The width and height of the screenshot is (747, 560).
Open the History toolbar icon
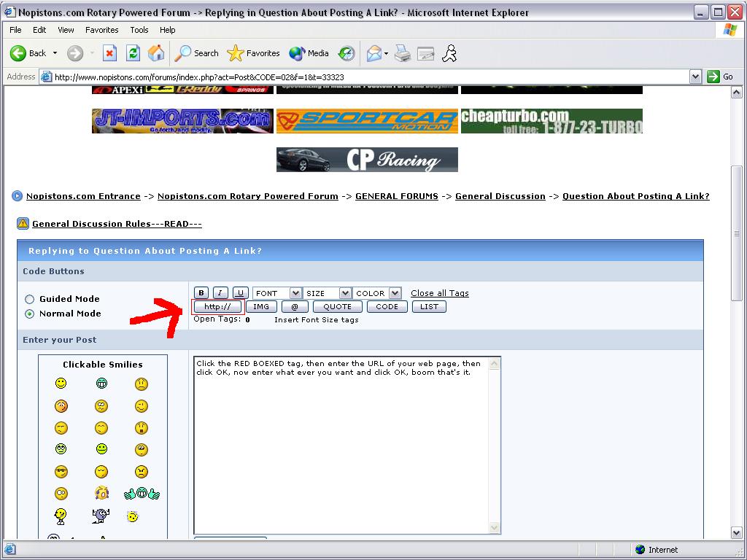[347, 53]
